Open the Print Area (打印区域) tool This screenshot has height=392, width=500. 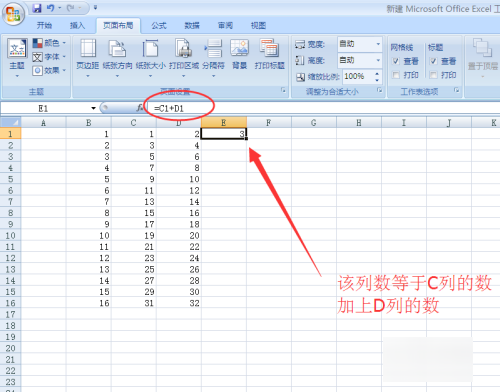tap(184, 58)
